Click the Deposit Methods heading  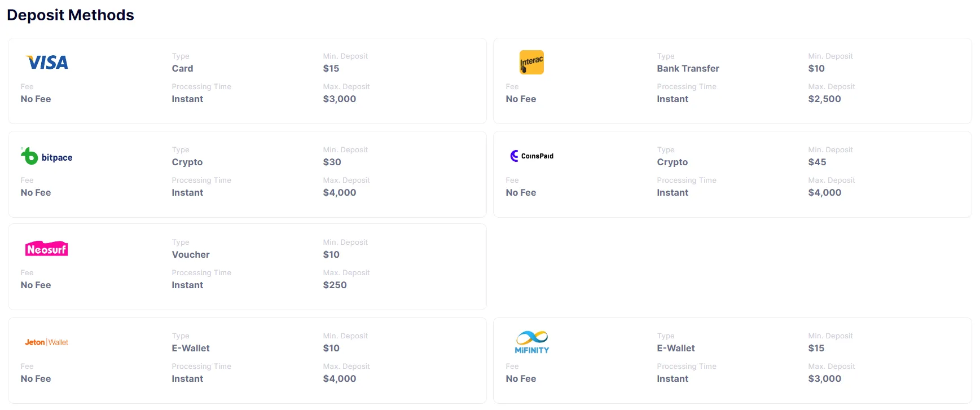71,15
